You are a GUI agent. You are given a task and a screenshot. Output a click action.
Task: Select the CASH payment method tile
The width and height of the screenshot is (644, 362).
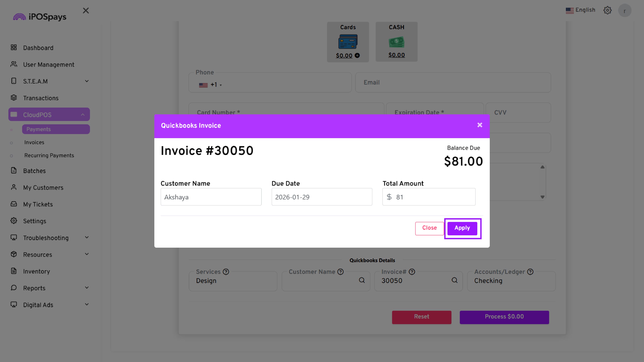pos(396,41)
